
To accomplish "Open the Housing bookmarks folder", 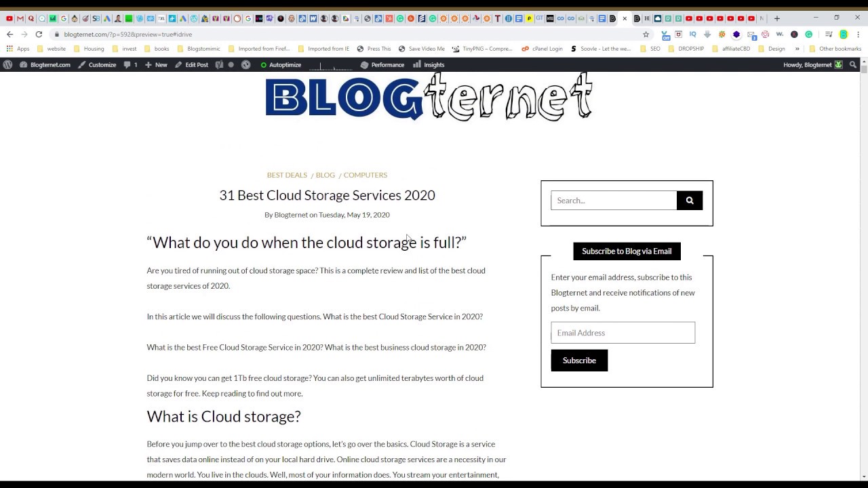I will 89,49.
